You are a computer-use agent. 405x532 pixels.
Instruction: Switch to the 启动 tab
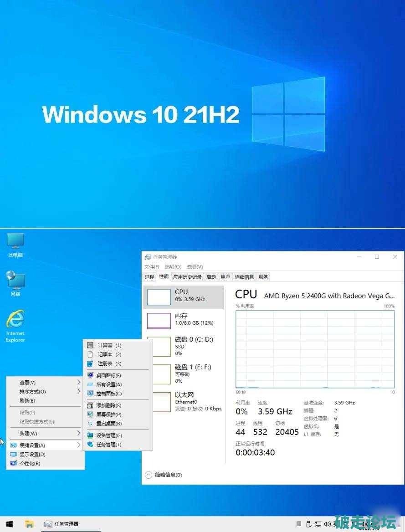click(x=211, y=277)
